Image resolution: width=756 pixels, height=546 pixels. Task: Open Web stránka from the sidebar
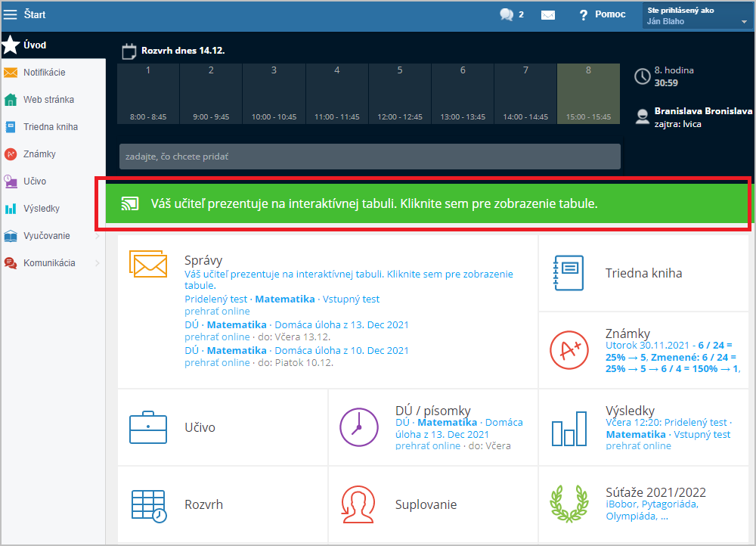[x=48, y=100]
